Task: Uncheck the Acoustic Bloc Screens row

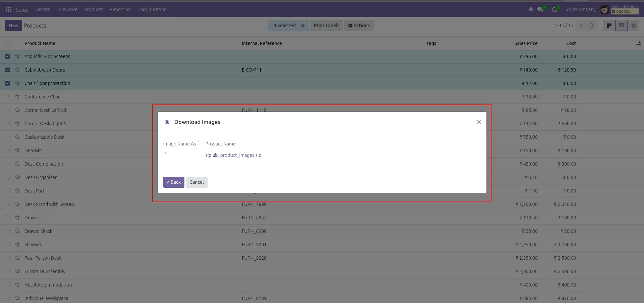Action: [x=7, y=56]
